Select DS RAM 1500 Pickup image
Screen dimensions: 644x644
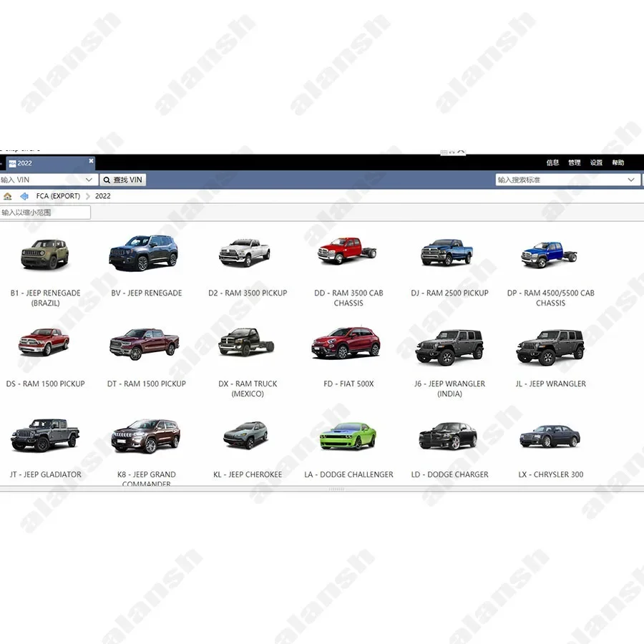(x=44, y=341)
